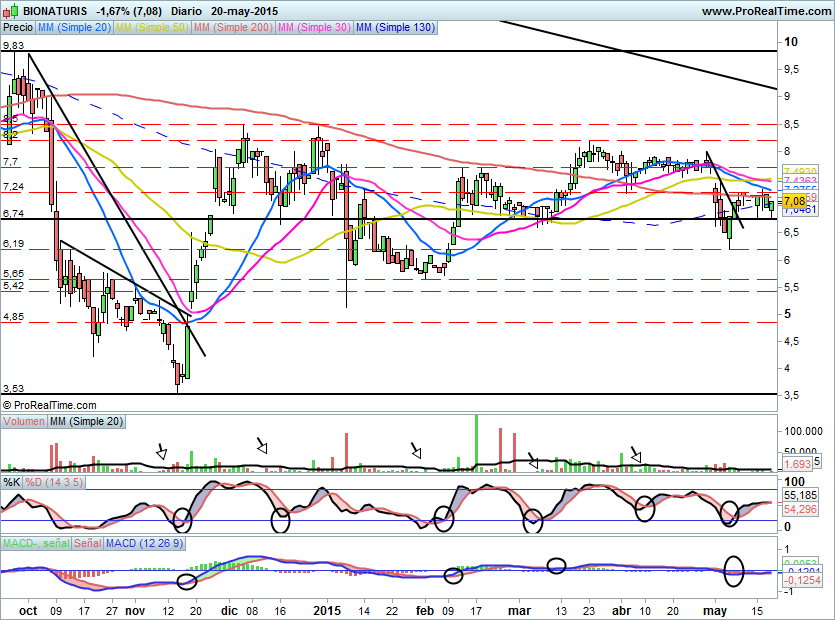The width and height of the screenshot is (835, 620).
Task: Click the 'mar' label on date axis
Action: pyautogui.click(x=519, y=610)
